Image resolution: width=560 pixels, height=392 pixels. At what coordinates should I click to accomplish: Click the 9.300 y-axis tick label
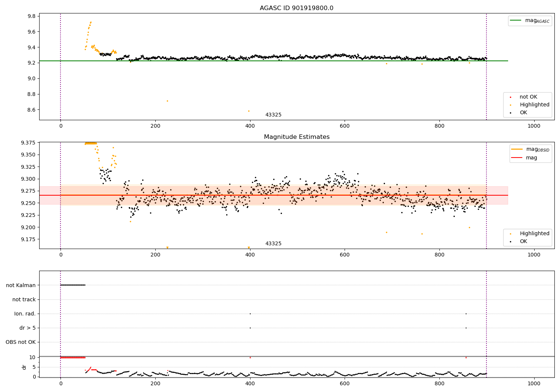click(x=29, y=179)
